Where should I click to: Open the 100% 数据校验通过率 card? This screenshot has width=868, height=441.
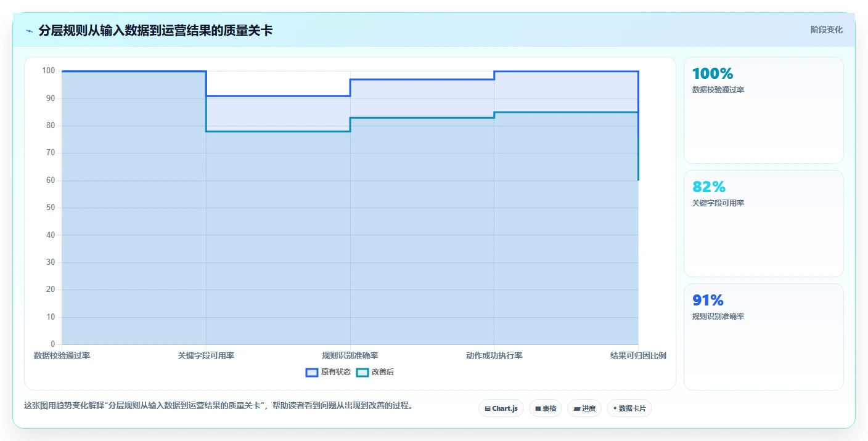pyautogui.click(x=763, y=110)
